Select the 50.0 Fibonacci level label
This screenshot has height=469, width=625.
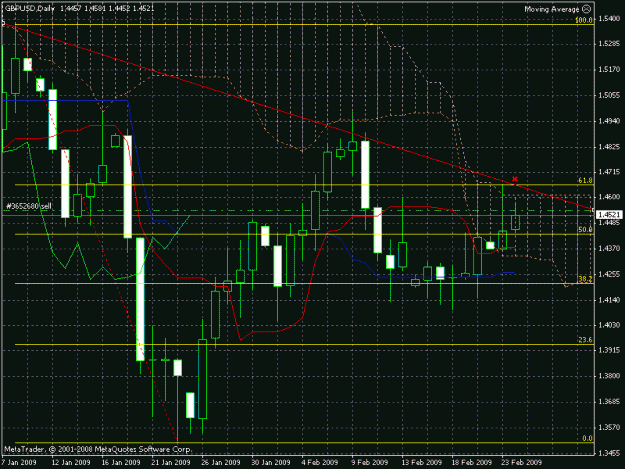coord(585,230)
